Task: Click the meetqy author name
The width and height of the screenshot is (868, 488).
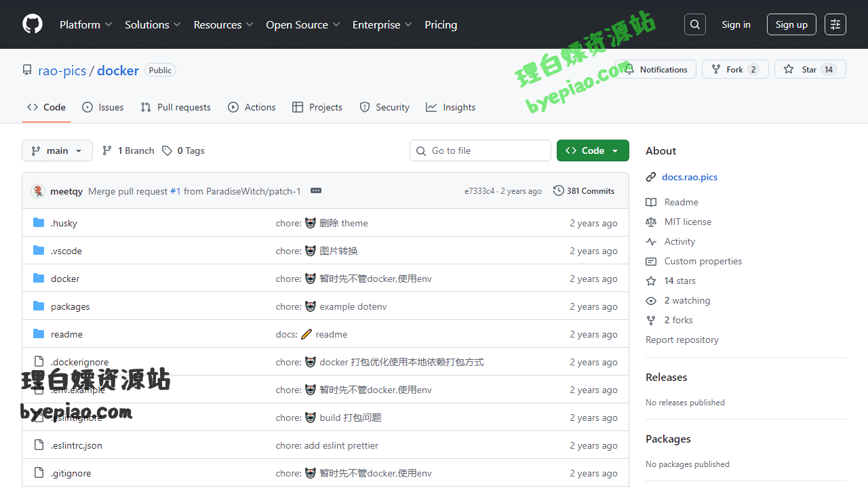Action: point(66,191)
